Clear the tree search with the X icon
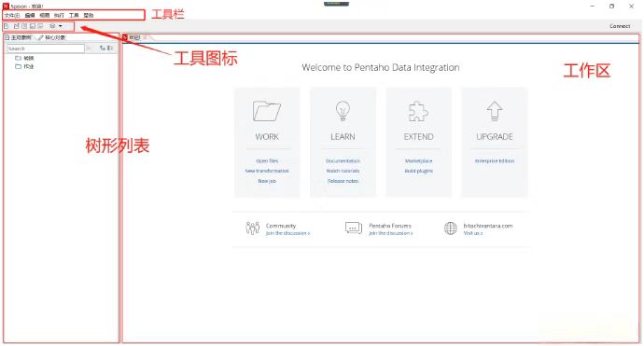 [x=89, y=48]
